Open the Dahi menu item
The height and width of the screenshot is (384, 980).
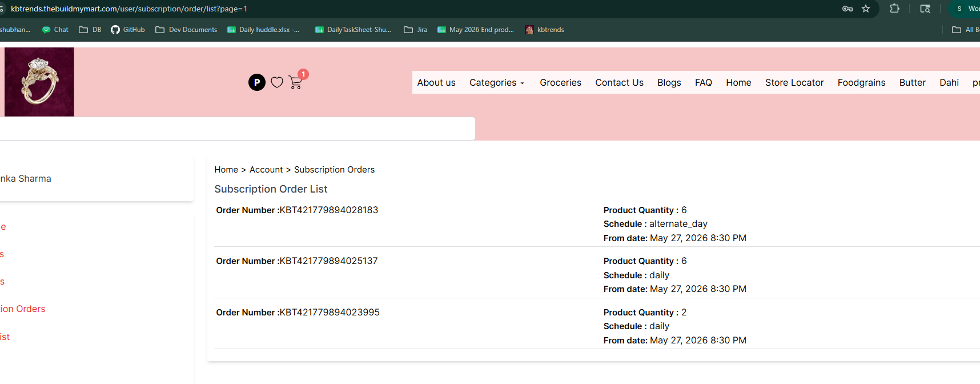(949, 83)
